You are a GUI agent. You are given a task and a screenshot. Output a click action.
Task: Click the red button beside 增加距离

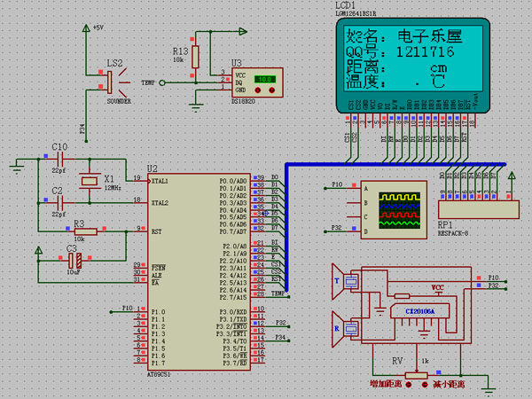409,385
